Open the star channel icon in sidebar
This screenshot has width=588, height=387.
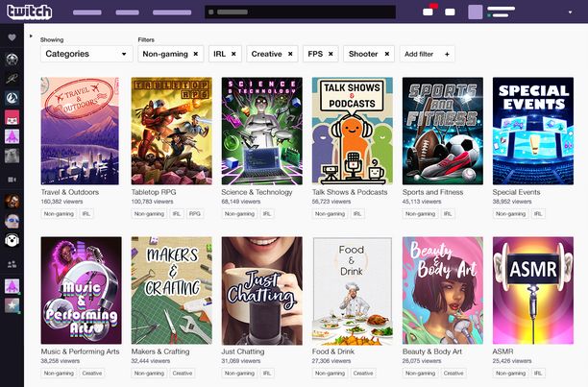[x=12, y=305]
